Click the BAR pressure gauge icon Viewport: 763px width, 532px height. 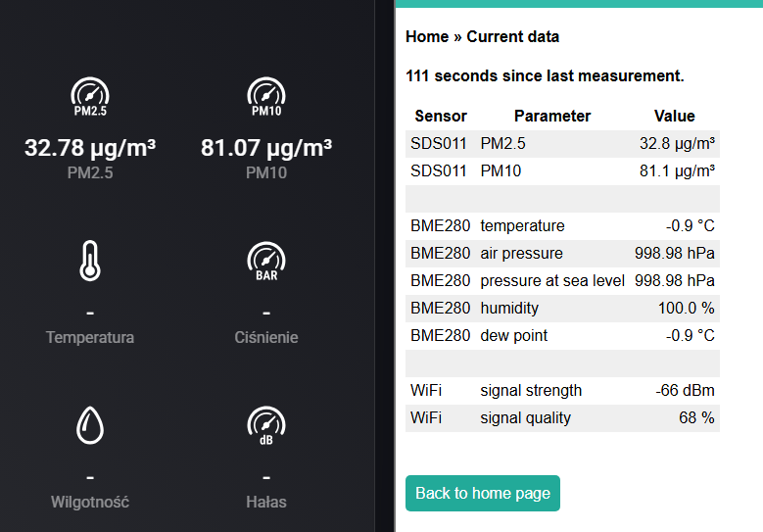[266, 262]
